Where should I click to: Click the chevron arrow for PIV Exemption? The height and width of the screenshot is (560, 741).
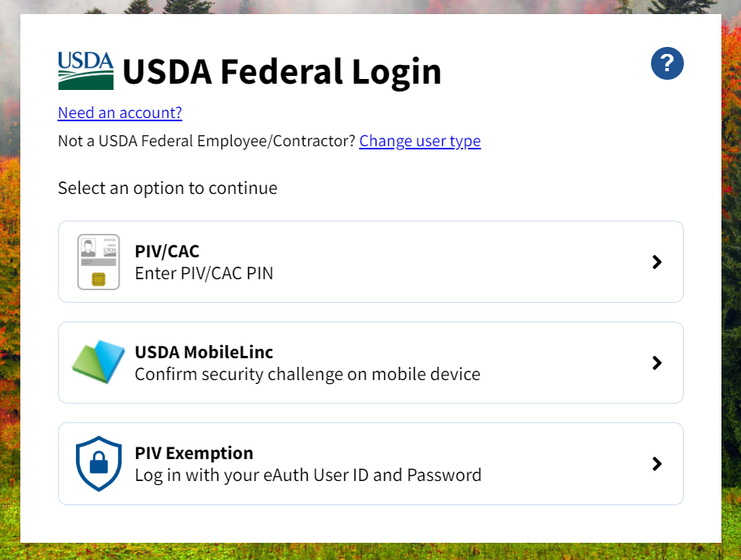click(657, 464)
